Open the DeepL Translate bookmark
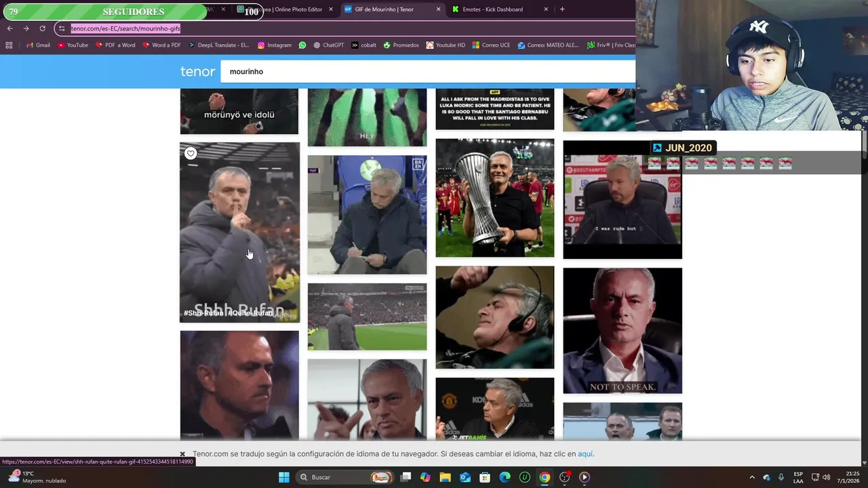868x488 pixels. (x=218, y=45)
